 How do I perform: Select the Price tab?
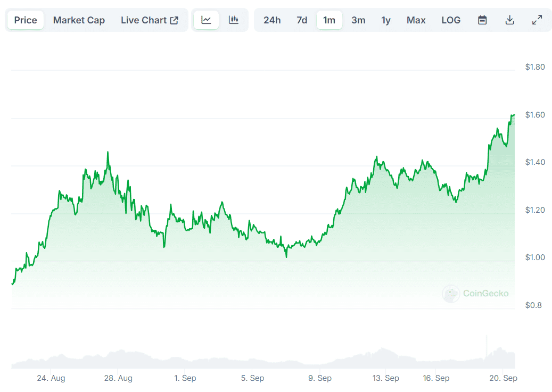tap(26, 20)
